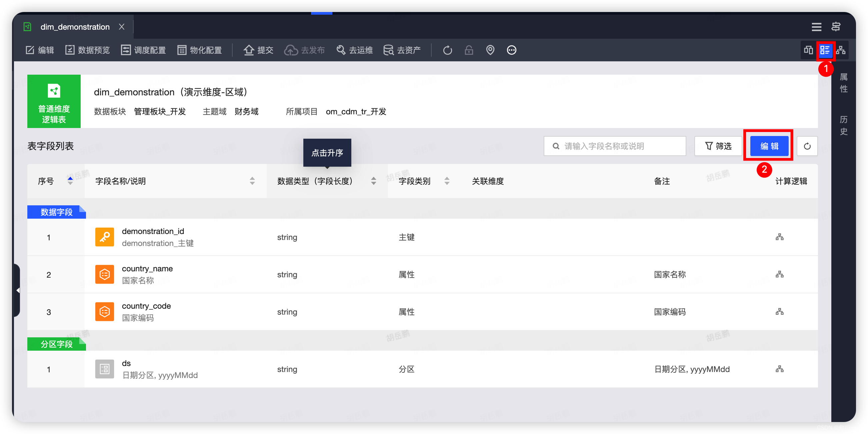
Task: Click the lock icon in the toolbar
Action: coord(469,50)
